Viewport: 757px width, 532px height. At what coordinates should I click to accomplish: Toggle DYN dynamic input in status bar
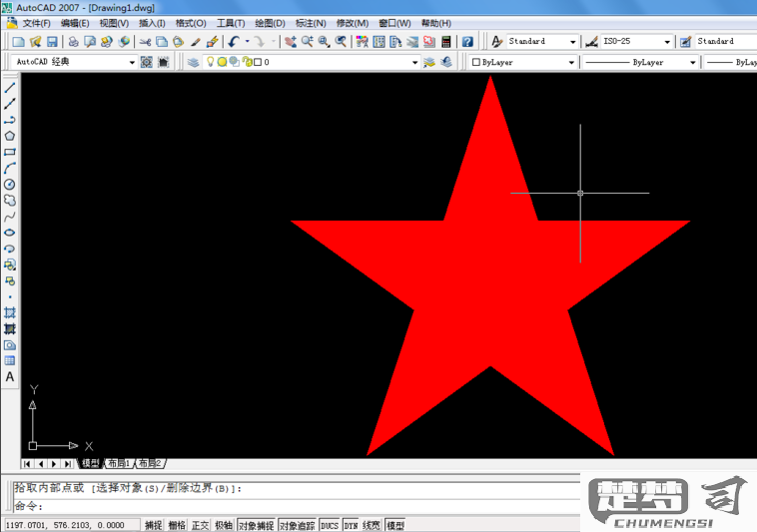click(351, 525)
